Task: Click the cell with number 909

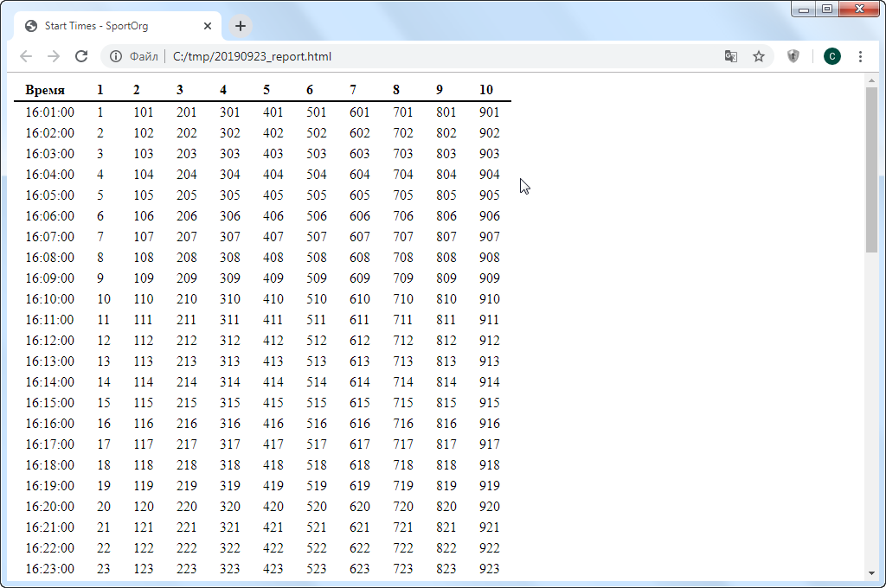Action: click(x=490, y=278)
